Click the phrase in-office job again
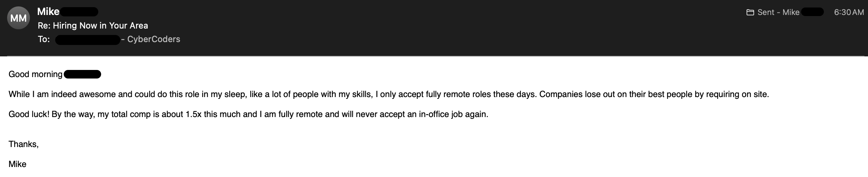This screenshot has height=177, width=868. (453, 115)
